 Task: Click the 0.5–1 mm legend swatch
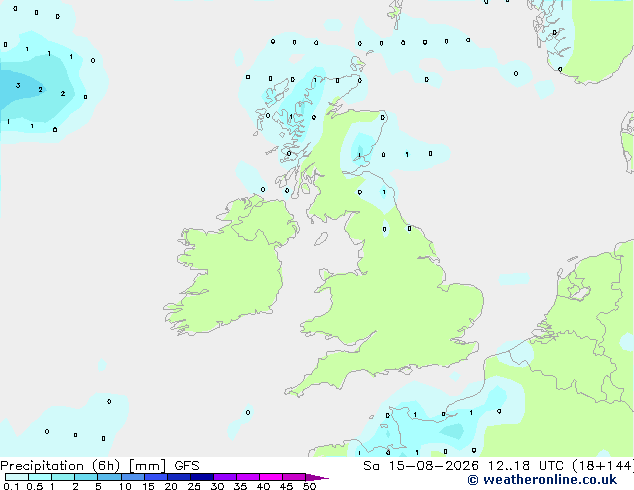tap(40, 477)
